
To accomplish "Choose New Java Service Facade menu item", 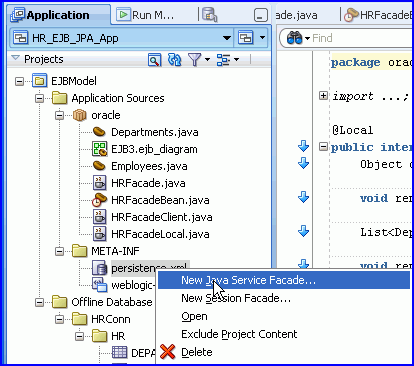I will (x=283, y=280).
